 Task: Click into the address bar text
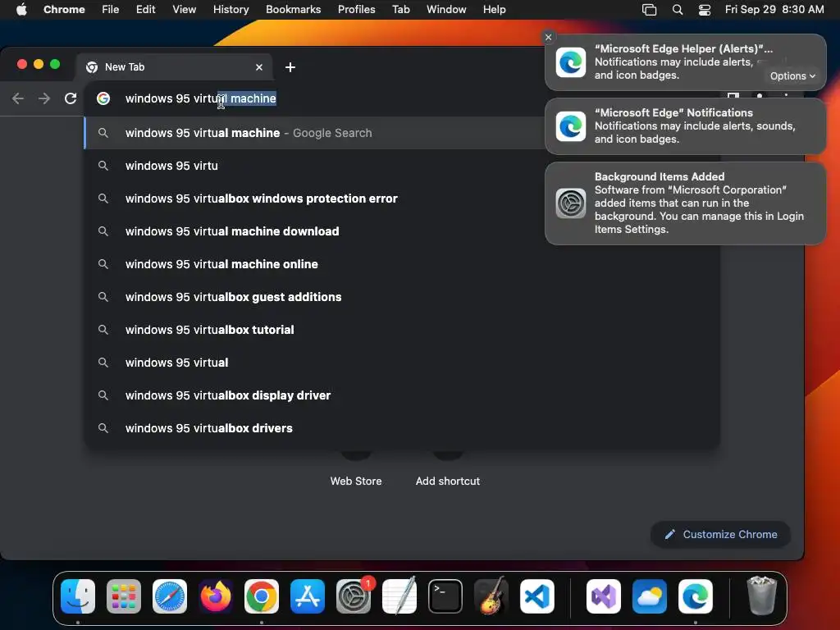(x=200, y=98)
